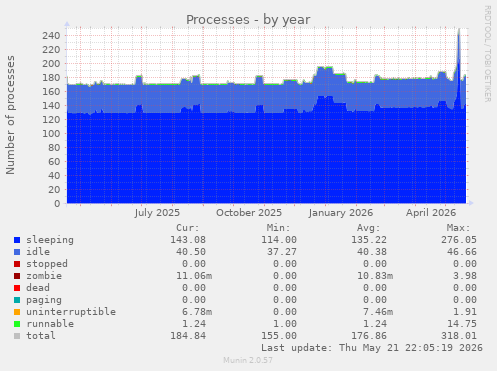Click the 'Last update' timestamp line

coord(372,348)
